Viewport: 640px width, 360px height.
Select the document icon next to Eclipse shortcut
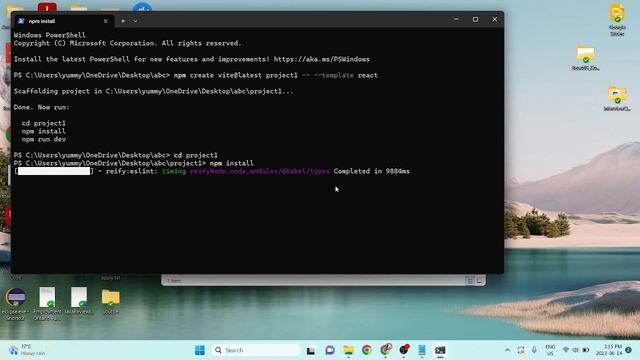pyautogui.click(x=47, y=303)
